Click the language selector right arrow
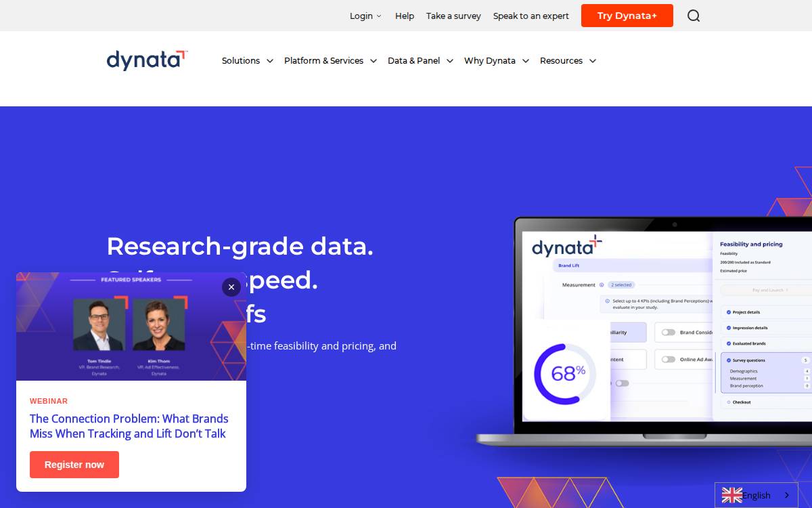The image size is (812, 508). 787,495
